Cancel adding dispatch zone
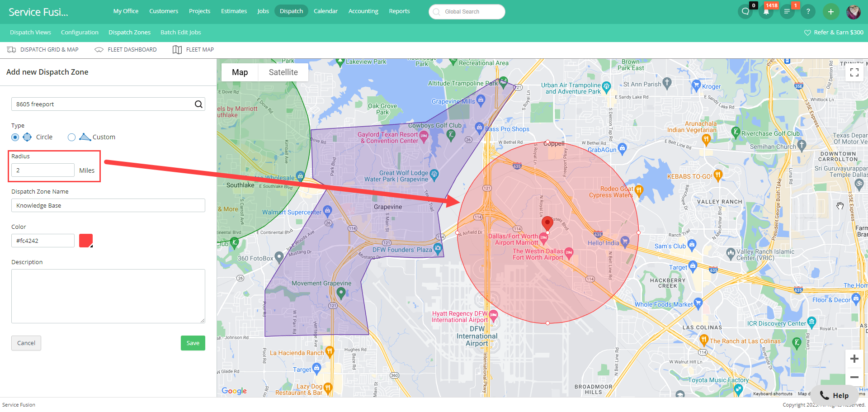The width and height of the screenshot is (868, 412). 26,343
